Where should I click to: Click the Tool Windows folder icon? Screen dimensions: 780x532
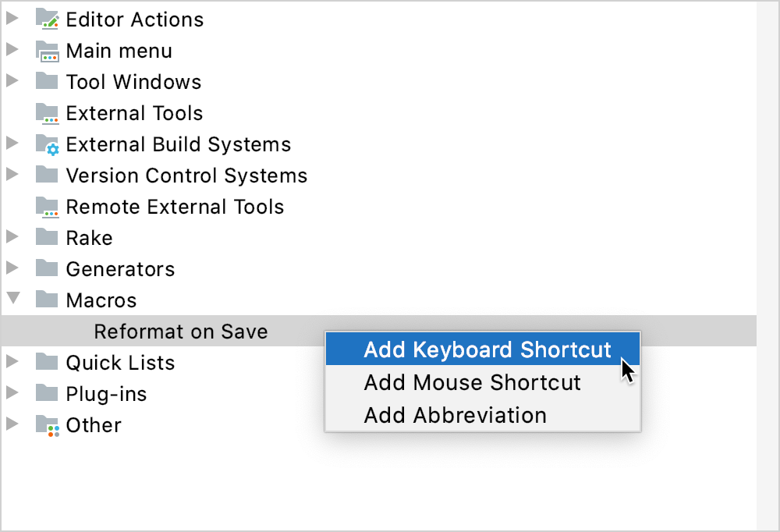coord(48,82)
